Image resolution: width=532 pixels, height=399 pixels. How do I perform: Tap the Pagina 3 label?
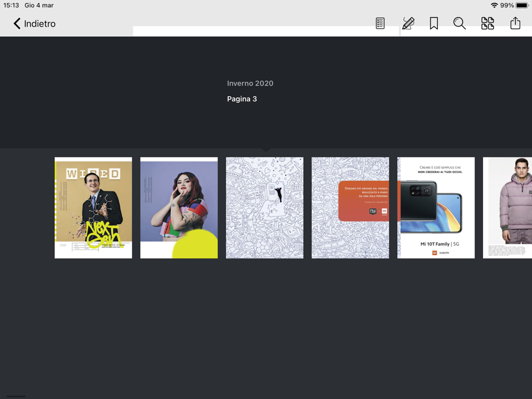click(x=242, y=99)
